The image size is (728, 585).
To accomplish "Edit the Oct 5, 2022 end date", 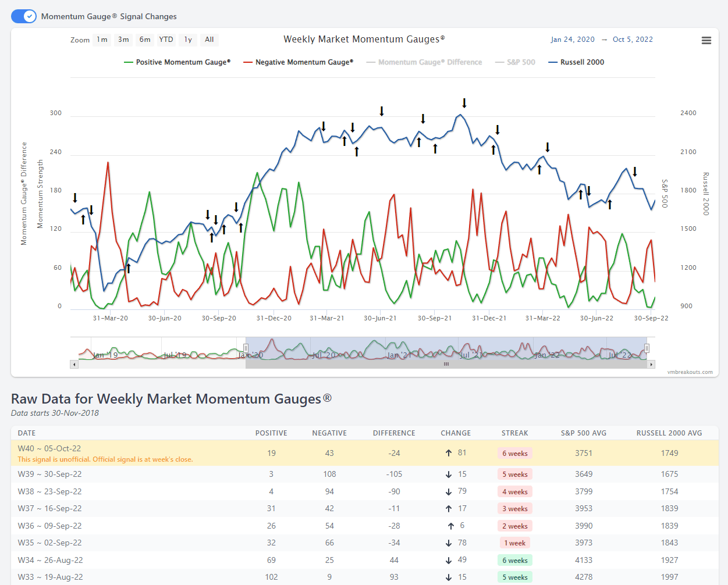I will (633, 40).
